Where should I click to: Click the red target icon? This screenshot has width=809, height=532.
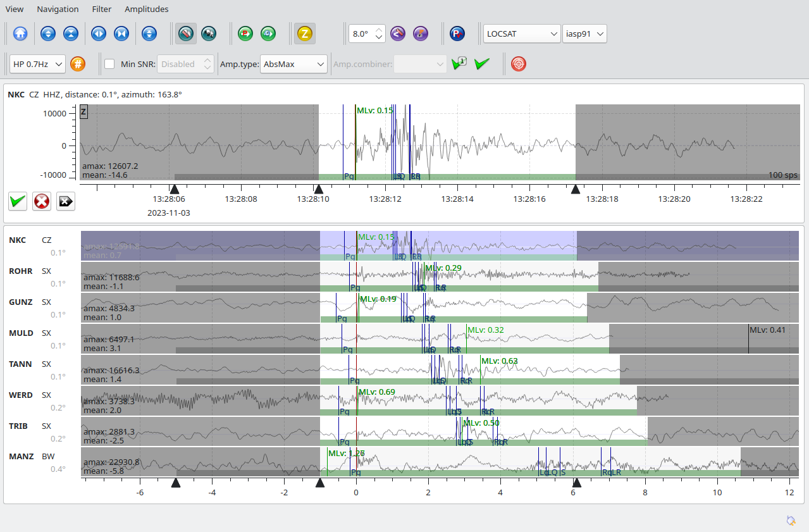pos(519,64)
